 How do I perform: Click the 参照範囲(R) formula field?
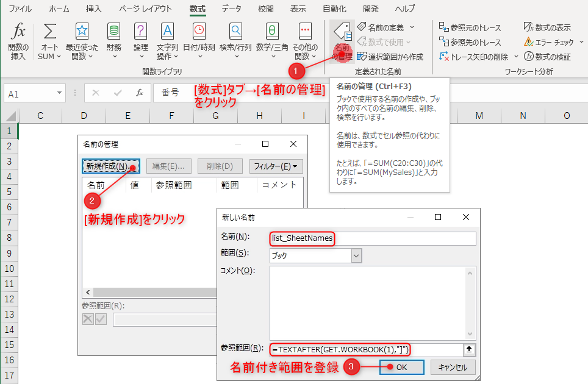(367, 349)
